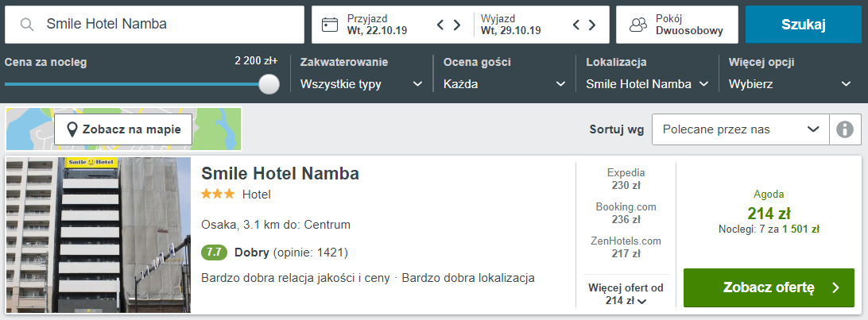Viewport: 868px width, 320px height.
Task: Click Zobacz ofertę green button
Action: (x=769, y=287)
